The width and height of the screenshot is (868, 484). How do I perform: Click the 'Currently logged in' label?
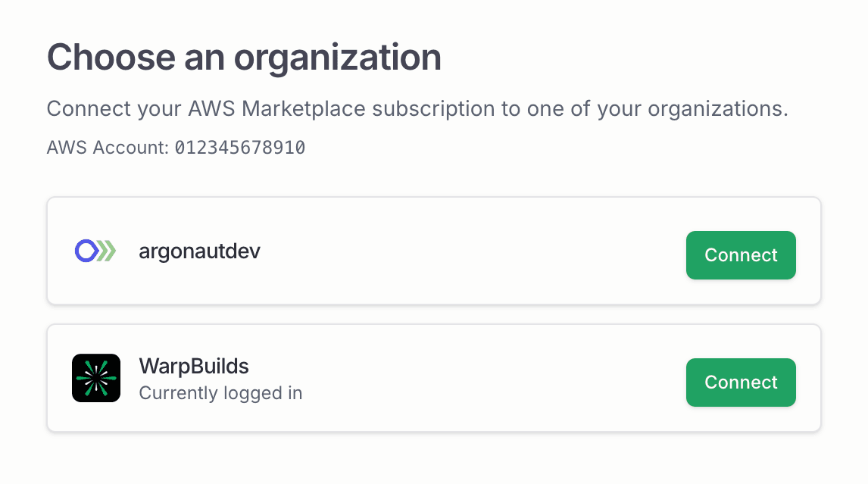pos(220,393)
